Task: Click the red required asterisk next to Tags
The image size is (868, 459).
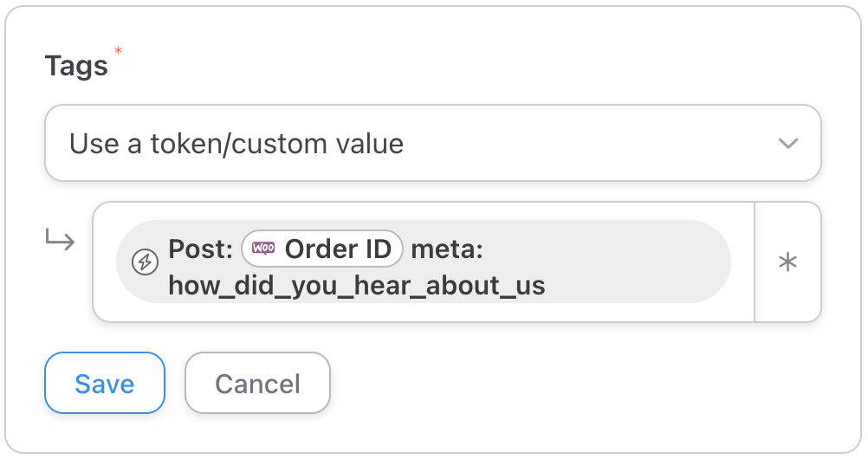Action: (x=118, y=52)
